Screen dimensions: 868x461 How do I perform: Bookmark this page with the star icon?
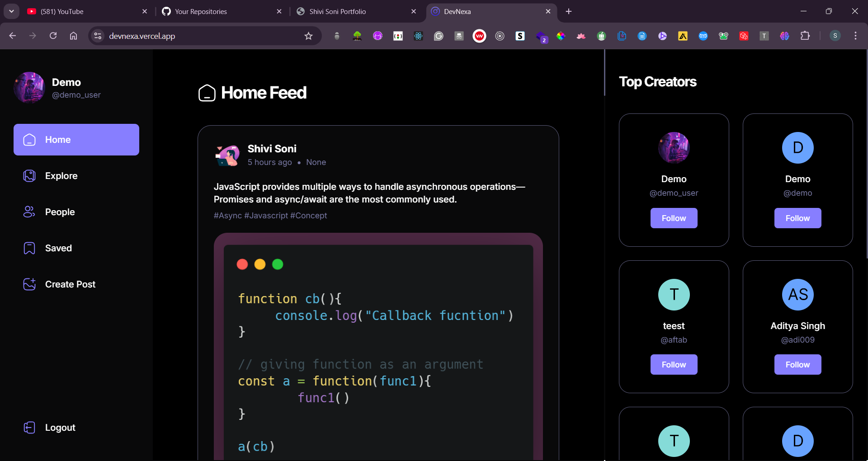(308, 36)
